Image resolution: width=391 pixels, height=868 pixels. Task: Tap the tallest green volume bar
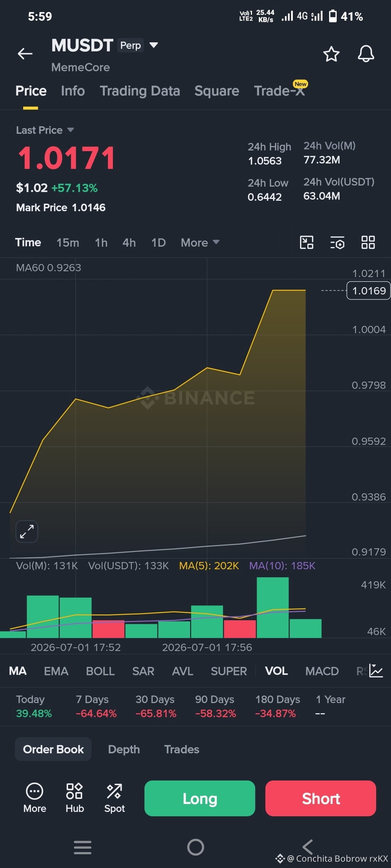[x=273, y=608]
